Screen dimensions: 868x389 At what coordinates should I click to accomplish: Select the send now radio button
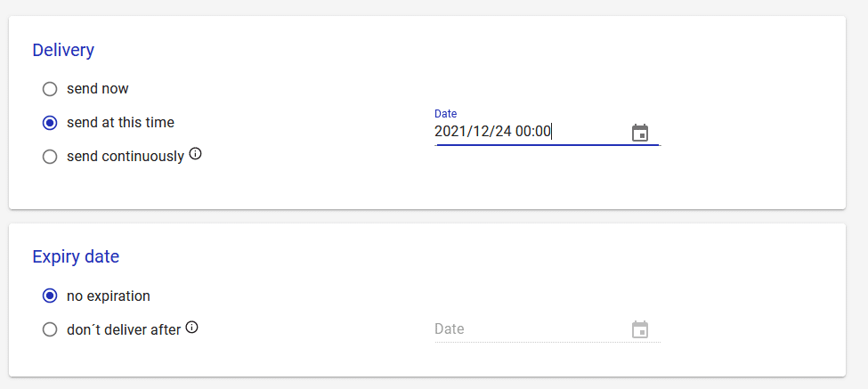[50, 89]
